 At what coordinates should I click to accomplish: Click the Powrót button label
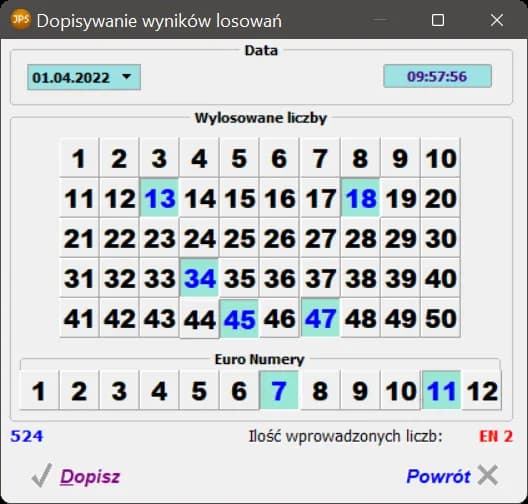[438, 476]
